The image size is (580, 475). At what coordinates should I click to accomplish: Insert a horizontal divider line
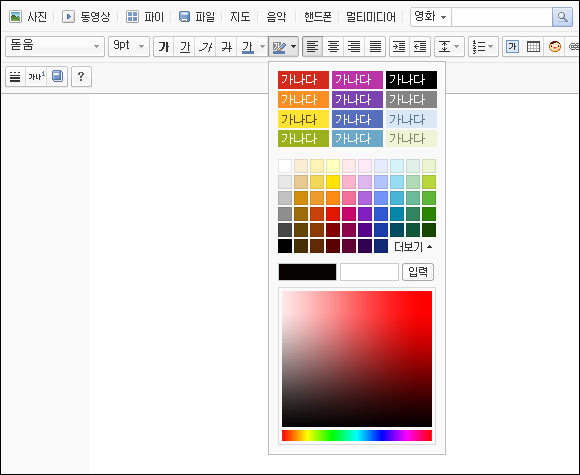15,77
